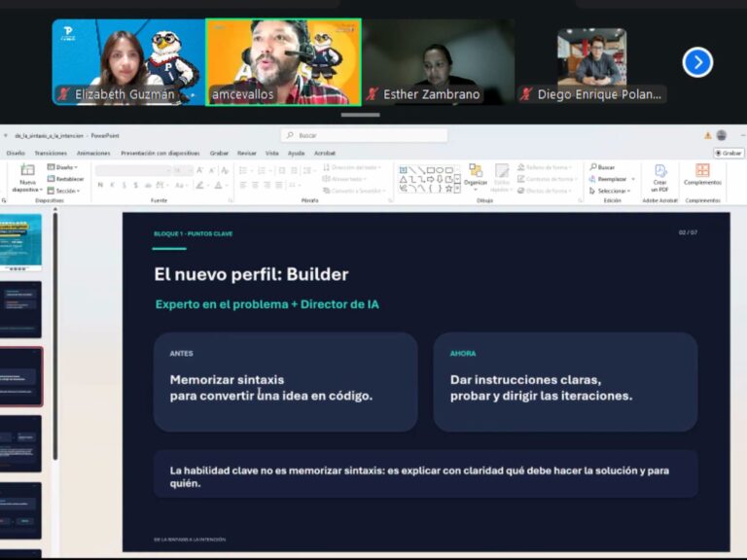The width and height of the screenshot is (747, 560).
Task: Increase the font size
Action: (200, 170)
